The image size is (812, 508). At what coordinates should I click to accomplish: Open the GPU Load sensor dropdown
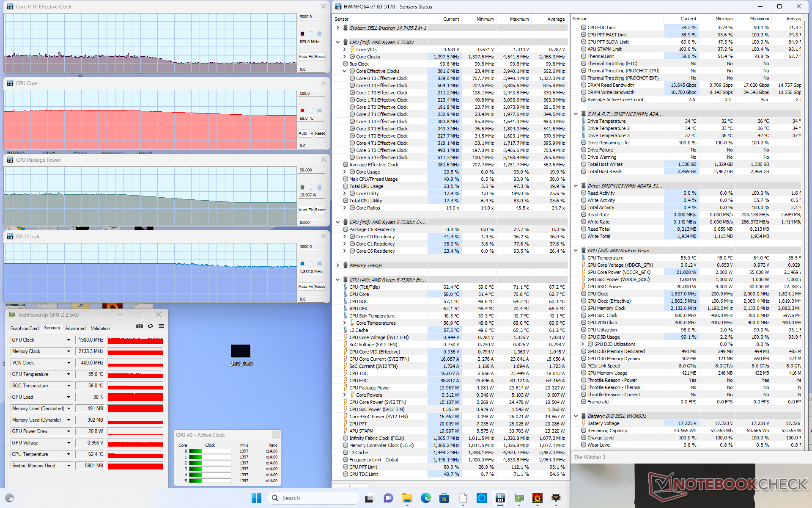tap(69, 397)
